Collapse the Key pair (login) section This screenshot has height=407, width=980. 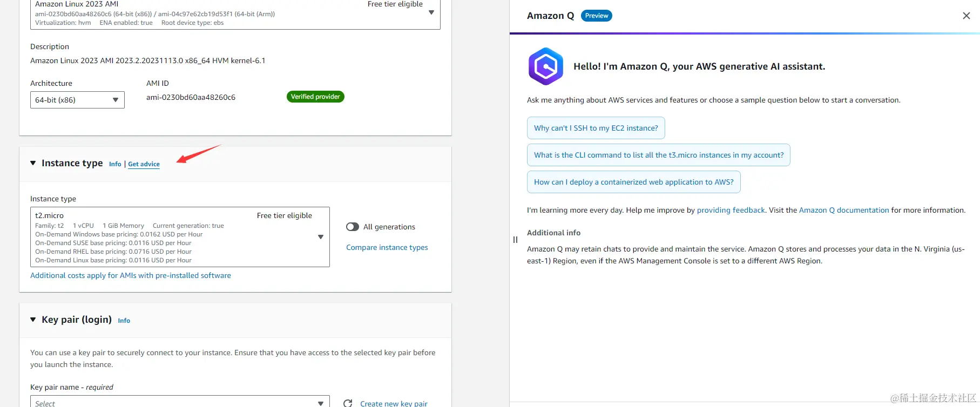click(33, 320)
